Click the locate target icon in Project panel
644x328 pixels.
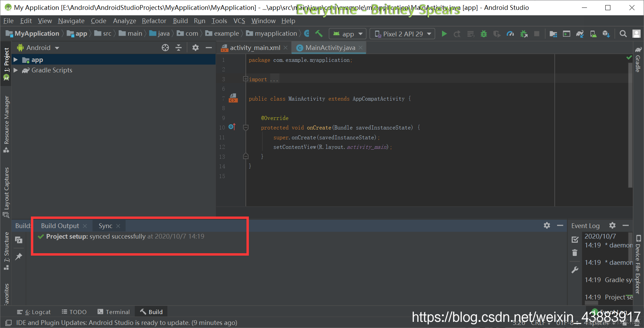point(165,48)
